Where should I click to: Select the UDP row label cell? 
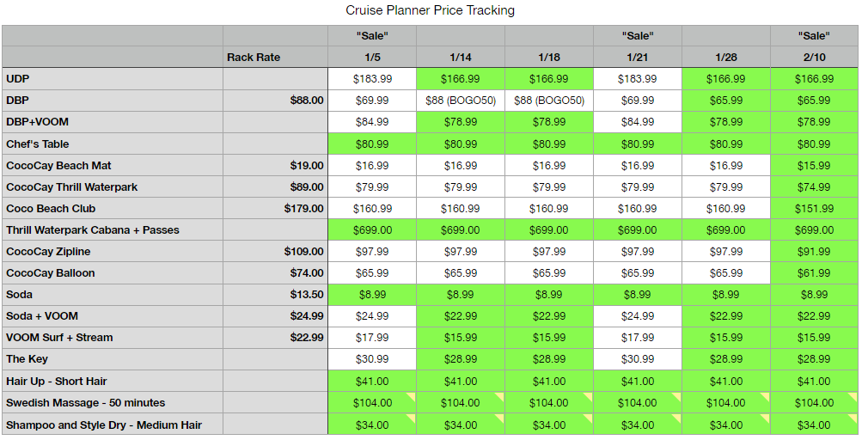113,79
